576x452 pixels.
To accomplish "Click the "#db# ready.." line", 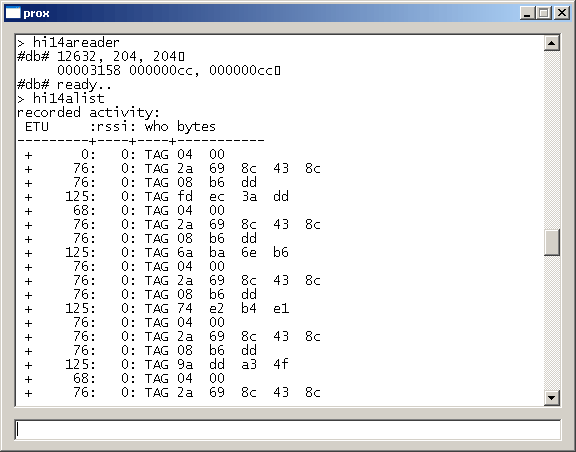I will (64, 85).
